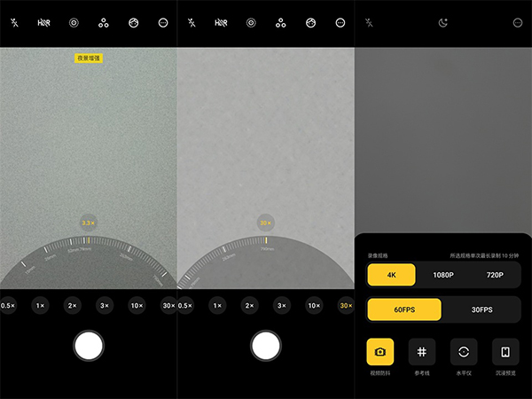
Task: Turn on the level meter (水平仪)
Action: point(464,352)
